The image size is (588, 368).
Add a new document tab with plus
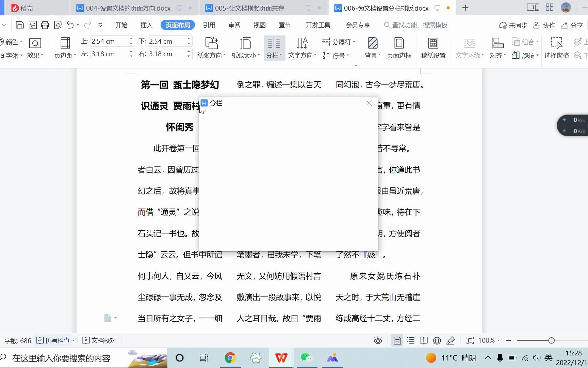click(x=465, y=8)
